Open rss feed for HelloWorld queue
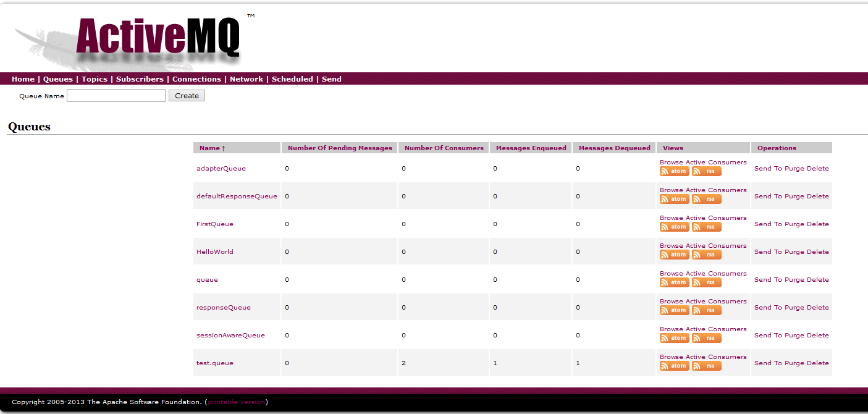 click(x=706, y=255)
